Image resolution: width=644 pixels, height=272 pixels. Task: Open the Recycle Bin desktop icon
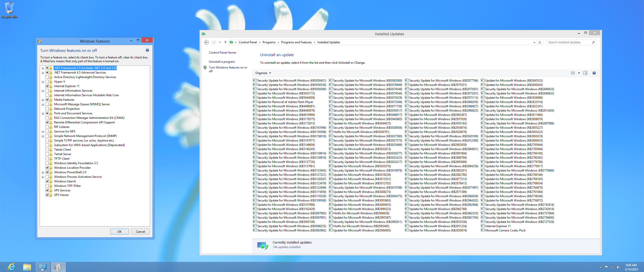(x=9, y=10)
